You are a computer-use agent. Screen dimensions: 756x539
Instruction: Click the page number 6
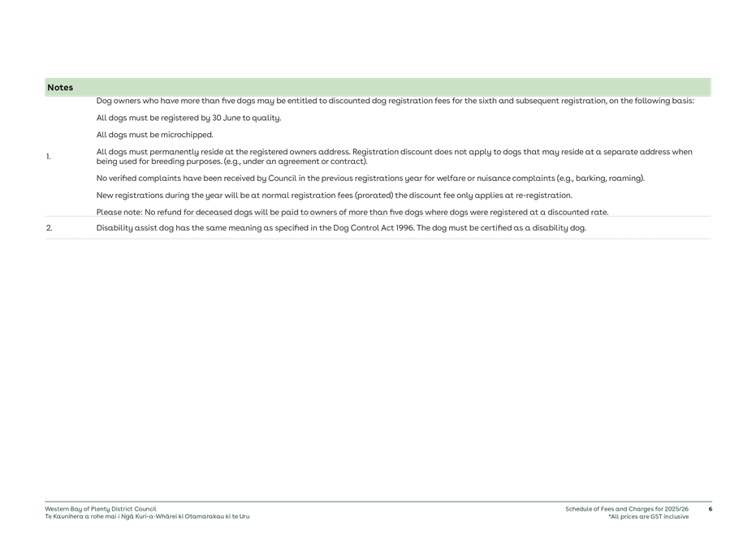tap(711, 510)
